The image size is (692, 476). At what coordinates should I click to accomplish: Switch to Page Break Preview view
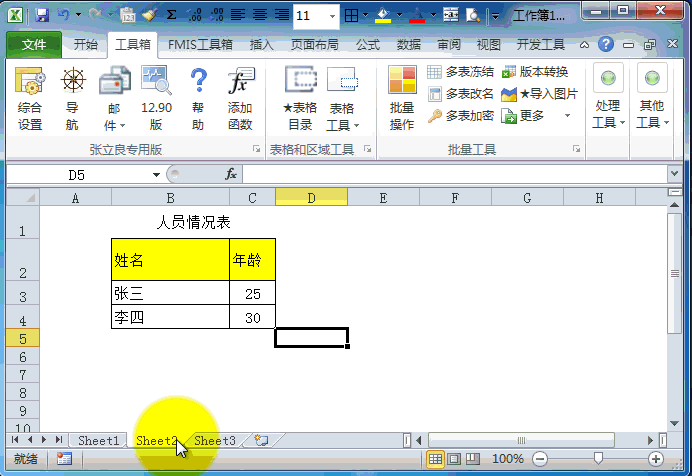[x=471, y=458]
